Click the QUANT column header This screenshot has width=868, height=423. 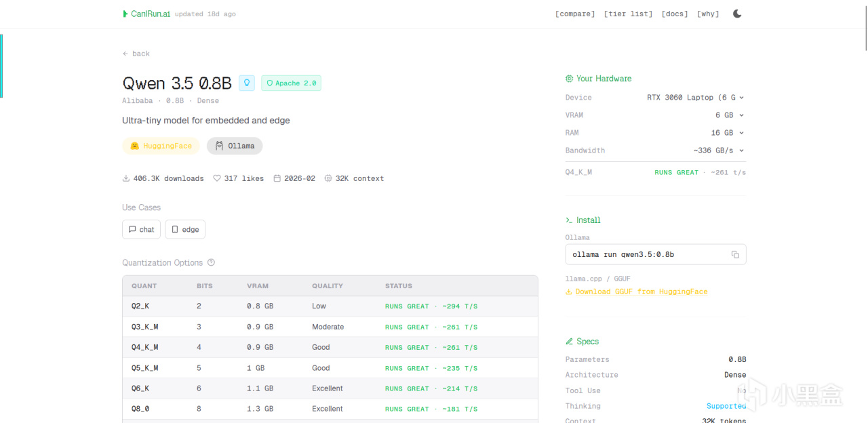point(144,286)
